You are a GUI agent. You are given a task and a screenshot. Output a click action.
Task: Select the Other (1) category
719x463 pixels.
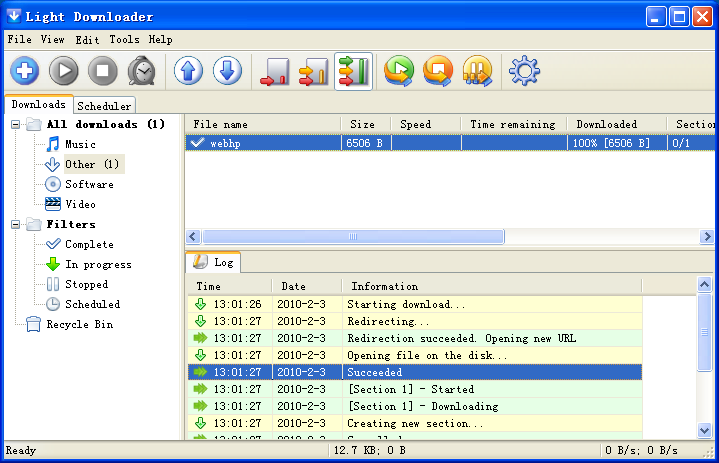92,164
